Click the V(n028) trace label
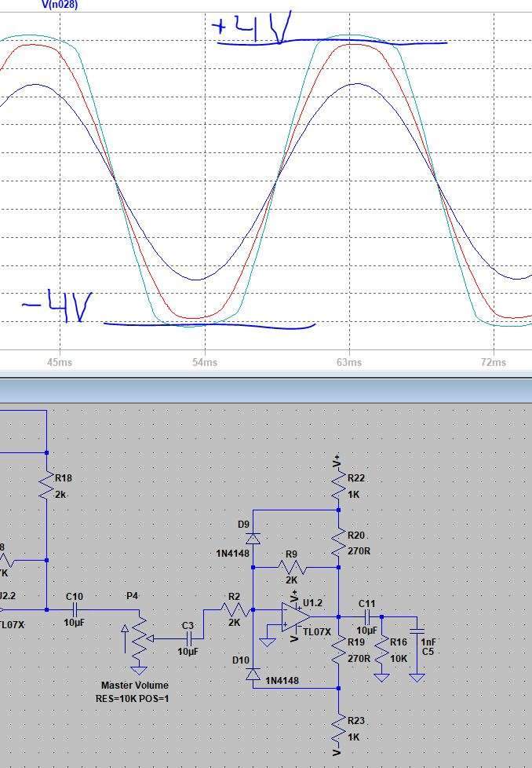The width and height of the screenshot is (532, 768). click(x=60, y=5)
